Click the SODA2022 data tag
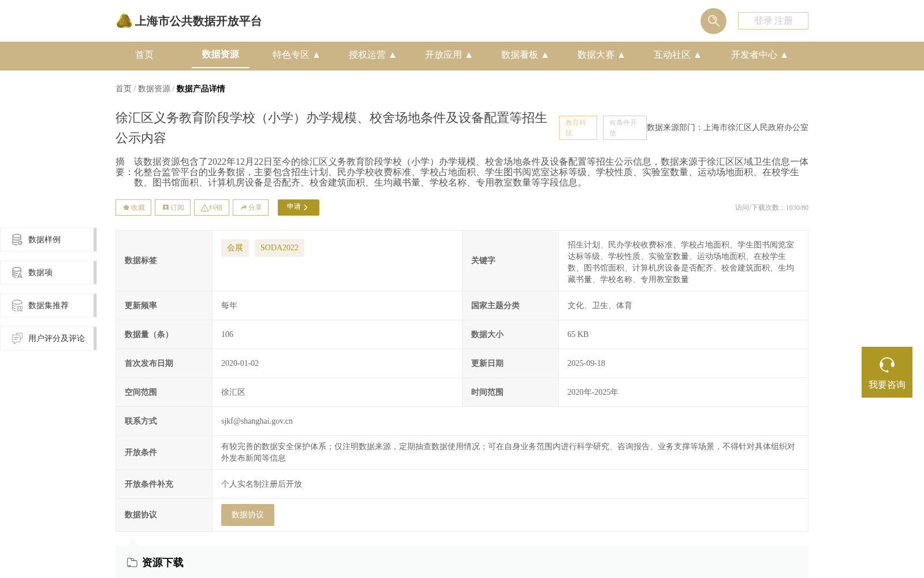Image resolution: width=924 pixels, height=578 pixels. (280, 247)
